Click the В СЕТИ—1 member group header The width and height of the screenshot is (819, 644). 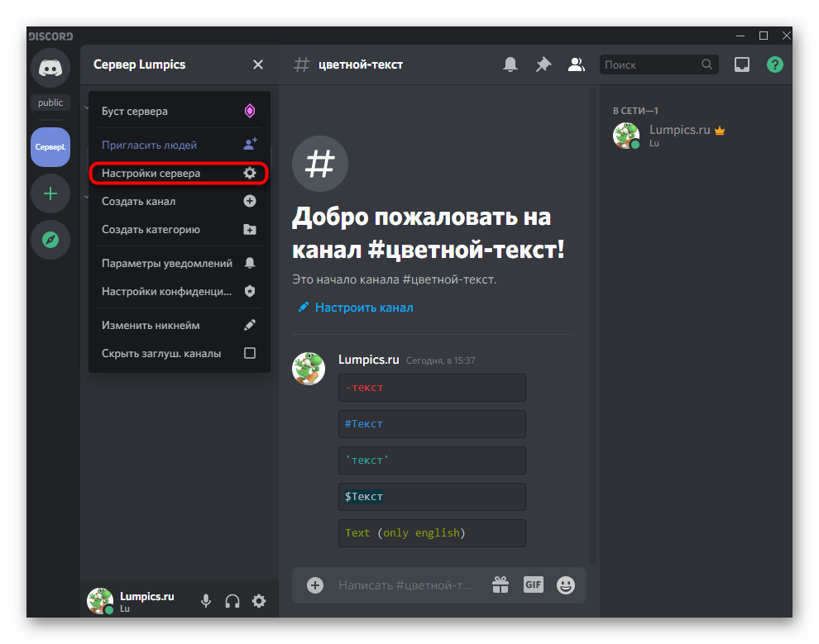point(635,111)
